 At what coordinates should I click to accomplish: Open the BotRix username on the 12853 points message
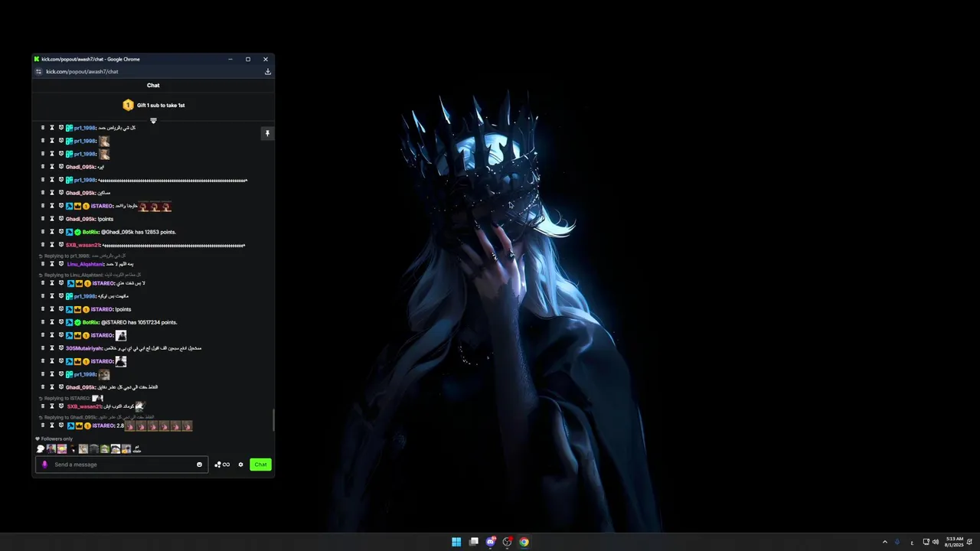tap(90, 232)
